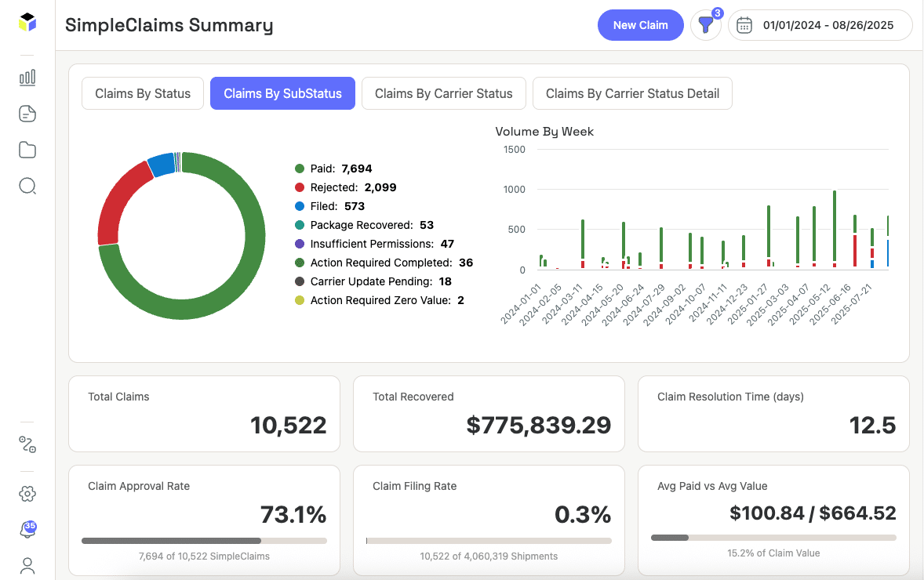Click the 73.1% approval rate value
The width and height of the screenshot is (924, 580).
(x=293, y=515)
